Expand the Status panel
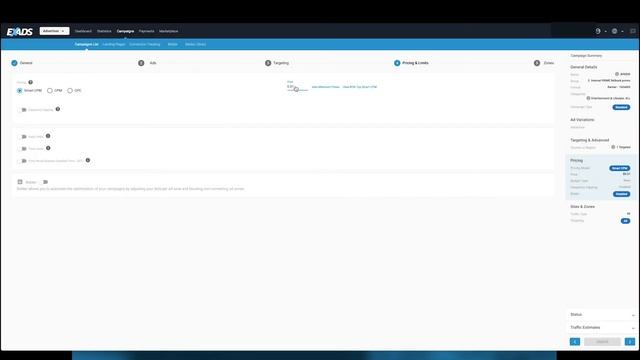This screenshot has height=360, width=640. coord(602,315)
